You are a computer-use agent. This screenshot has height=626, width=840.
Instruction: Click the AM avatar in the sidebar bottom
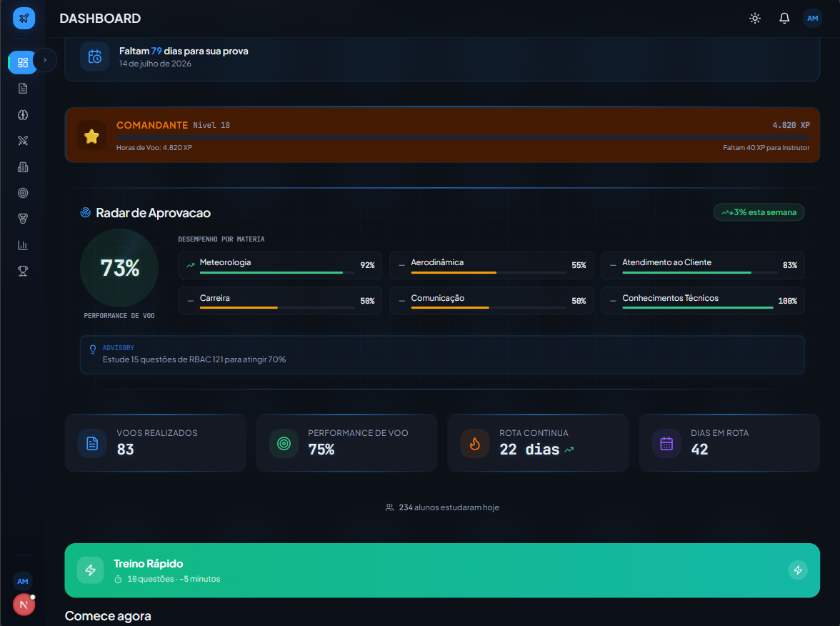pos(23,581)
